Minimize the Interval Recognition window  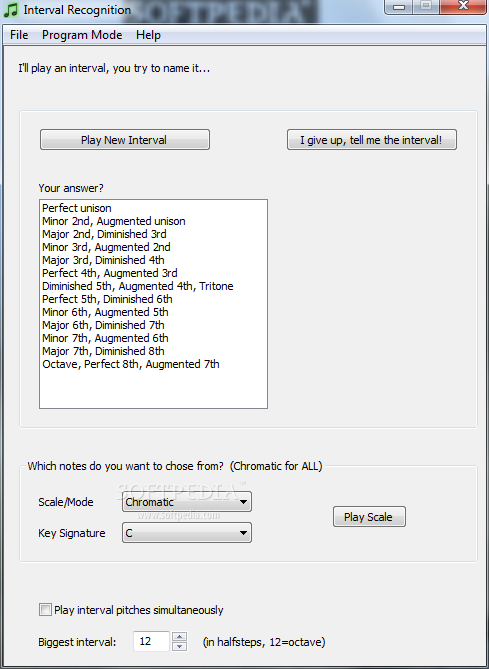click(x=399, y=6)
